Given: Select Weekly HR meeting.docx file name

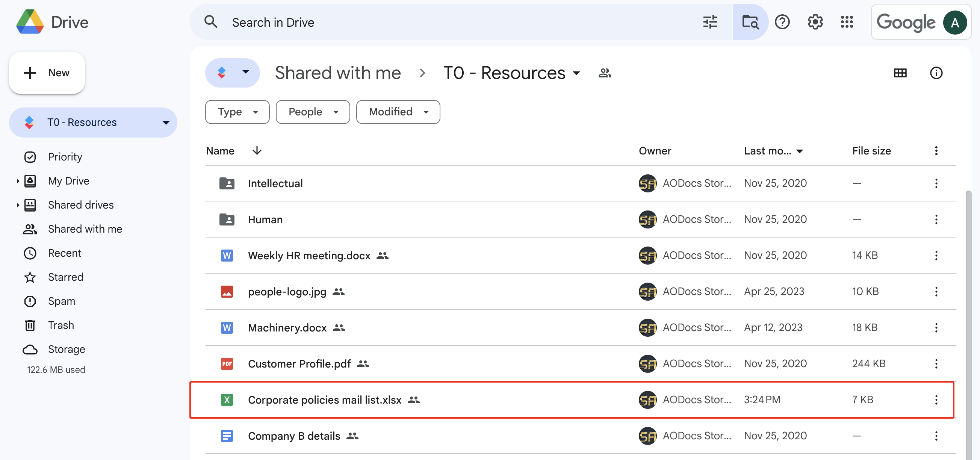Looking at the screenshot, I should click(309, 255).
